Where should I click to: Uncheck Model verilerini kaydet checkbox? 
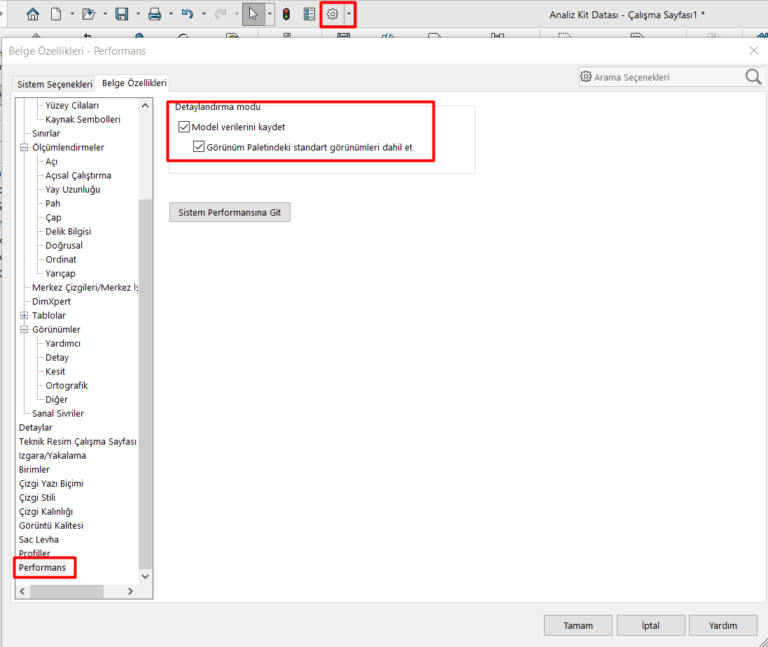pyautogui.click(x=184, y=127)
